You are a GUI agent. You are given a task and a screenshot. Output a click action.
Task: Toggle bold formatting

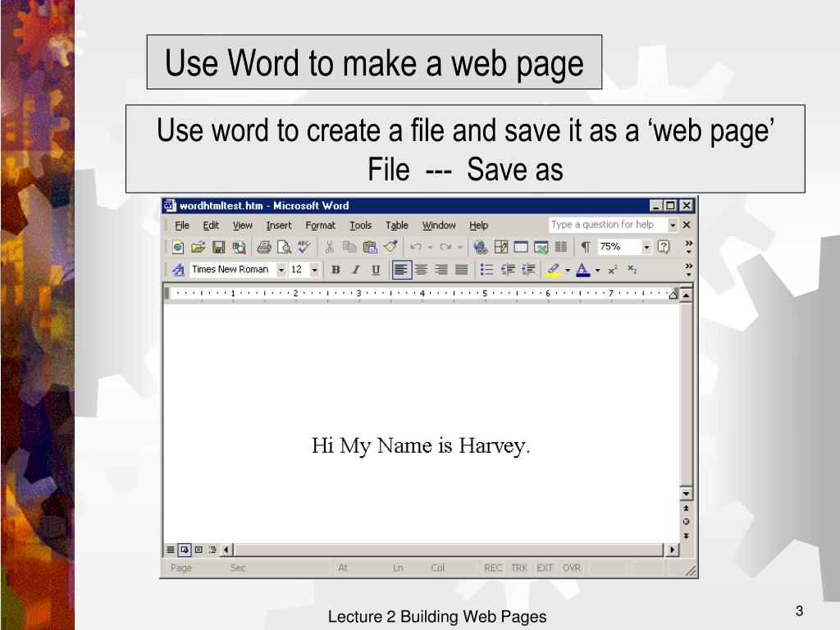pyautogui.click(x=336, y=269)
